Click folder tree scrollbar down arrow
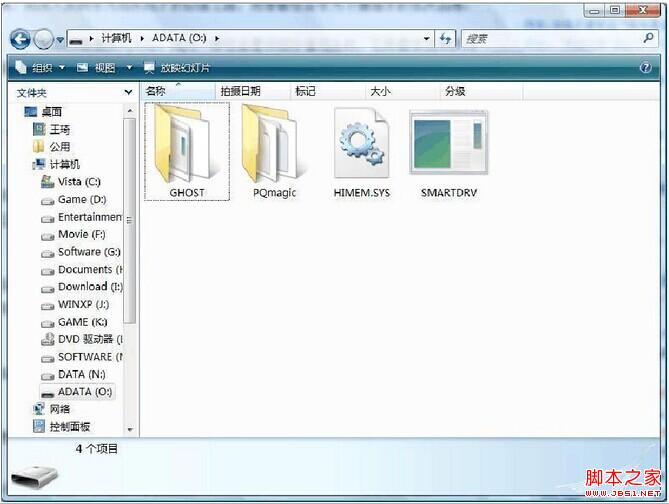Image resolution: width=669 pixels, height=504 pixels. click(130, 429)
